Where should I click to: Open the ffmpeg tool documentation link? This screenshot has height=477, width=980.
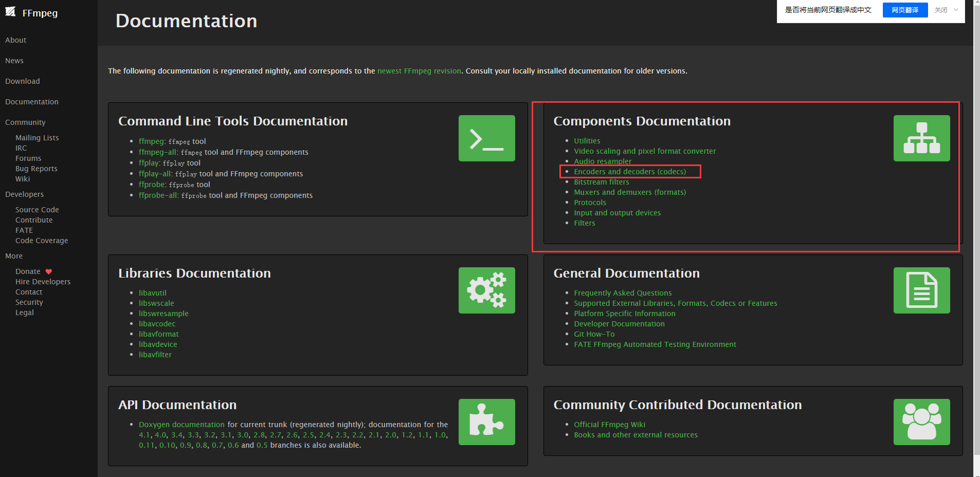[x=151, y=141]
